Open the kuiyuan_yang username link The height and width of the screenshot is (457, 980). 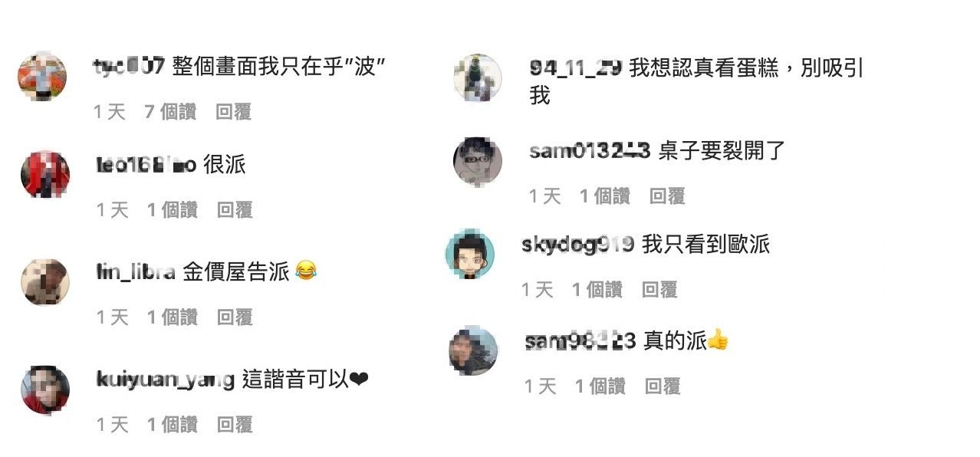click(166, 379)
